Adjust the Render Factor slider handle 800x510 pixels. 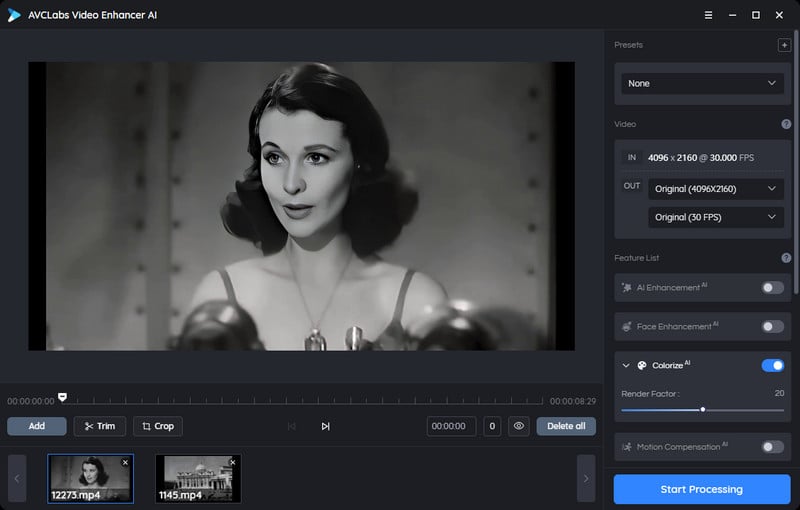(x=703, y=410)
